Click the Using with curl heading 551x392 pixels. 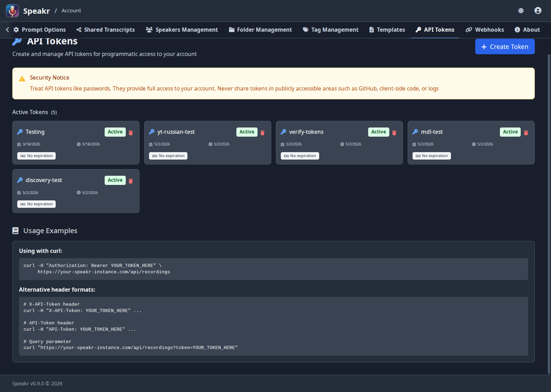pos(41,251)
